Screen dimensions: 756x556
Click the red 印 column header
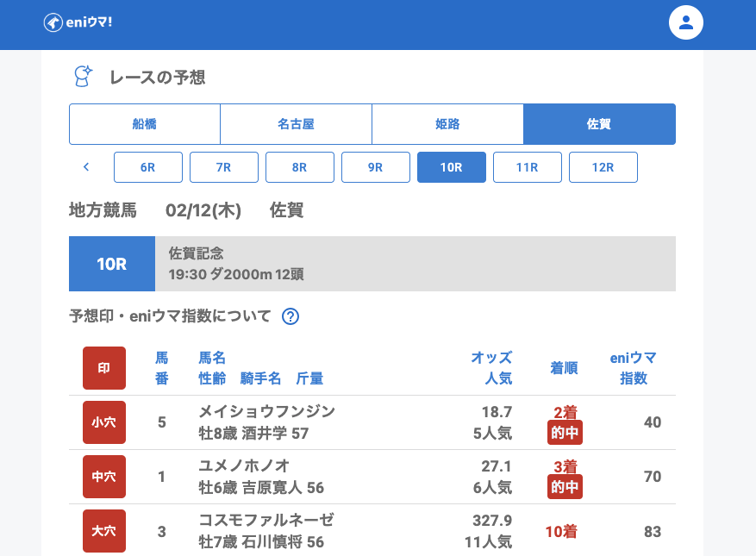click(104, 368)
